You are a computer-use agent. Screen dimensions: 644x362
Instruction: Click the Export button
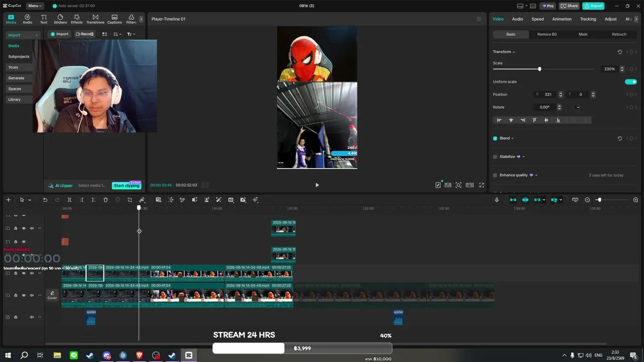[593, 6]
